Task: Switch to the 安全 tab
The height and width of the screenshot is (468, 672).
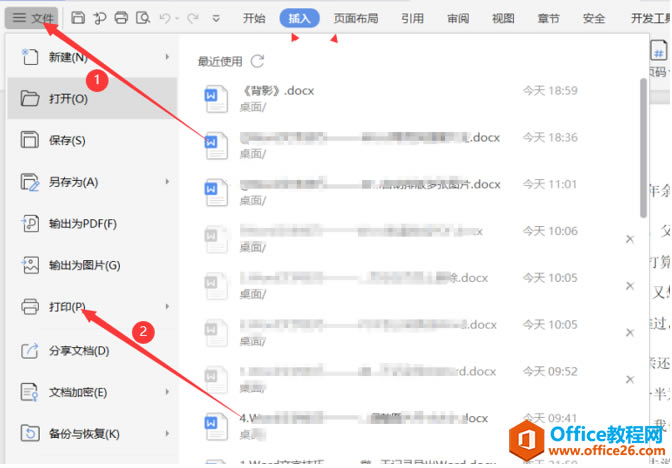Action: pyautogui.click(x=594, y=18)
